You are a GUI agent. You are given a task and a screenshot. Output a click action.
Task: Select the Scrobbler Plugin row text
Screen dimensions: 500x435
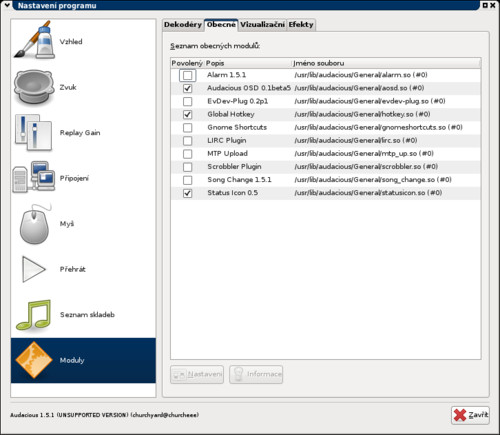[x=234, y=167]
